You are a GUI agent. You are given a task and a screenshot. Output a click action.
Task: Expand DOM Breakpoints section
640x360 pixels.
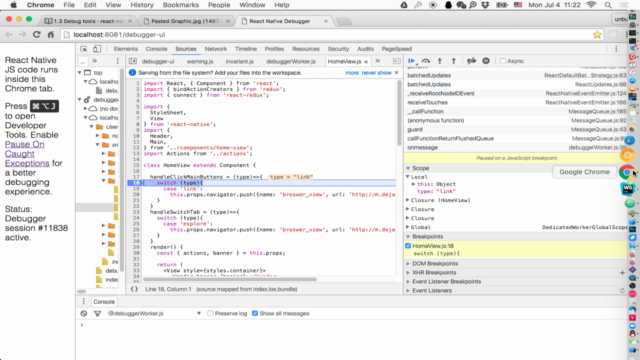click(408, 264)
